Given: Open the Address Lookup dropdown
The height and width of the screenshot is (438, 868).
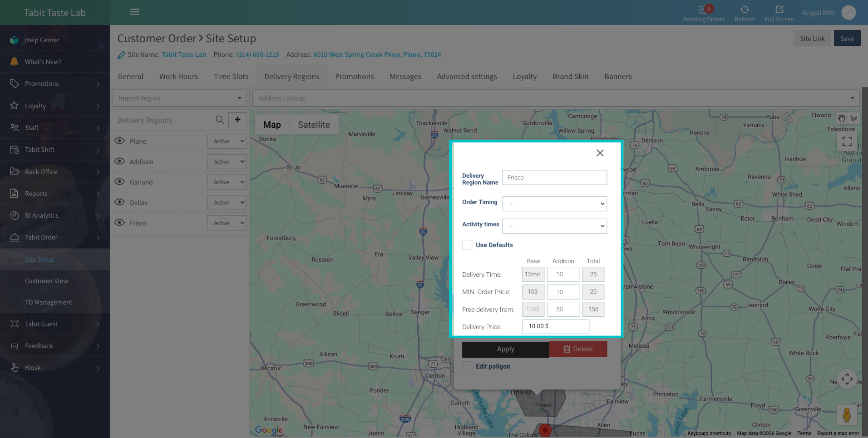Looking at the screenshot, I should click(x=556, y=98).
